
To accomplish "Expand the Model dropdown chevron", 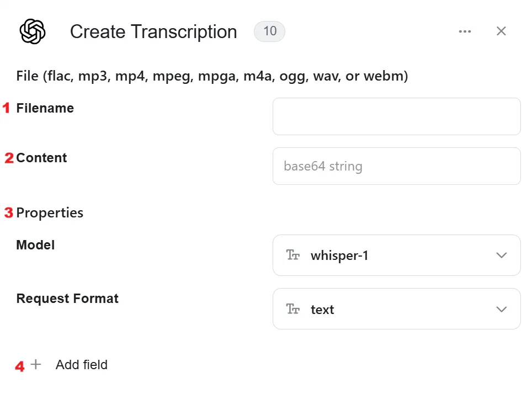I will (502, 255).
